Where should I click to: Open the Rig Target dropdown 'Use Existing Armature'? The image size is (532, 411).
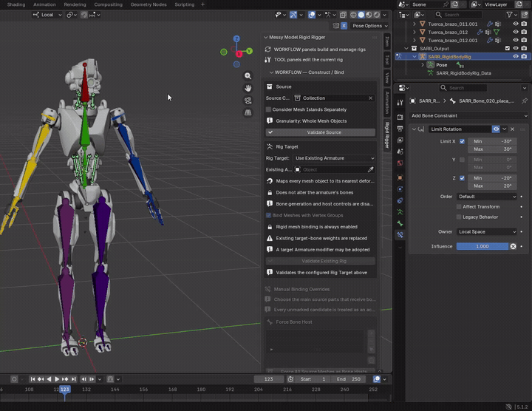[334, 158]
